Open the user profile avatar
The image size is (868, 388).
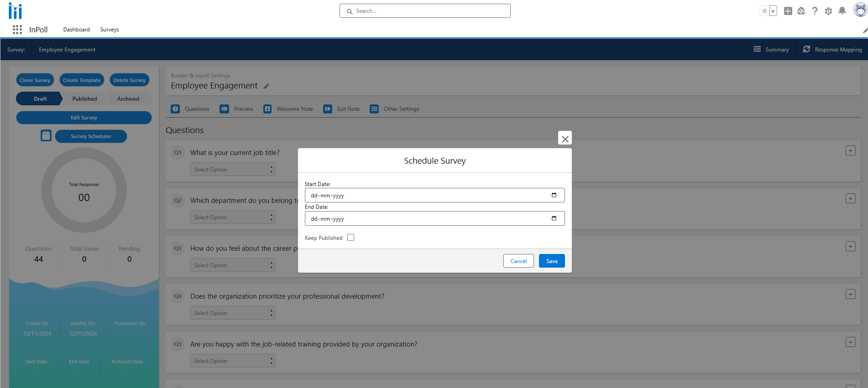pos(860,10)
